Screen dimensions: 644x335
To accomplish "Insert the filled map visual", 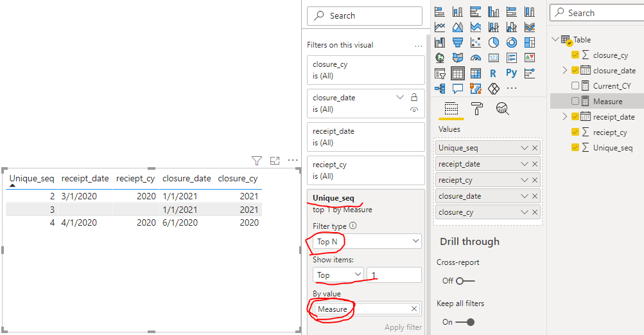I will tap(458, 58).
